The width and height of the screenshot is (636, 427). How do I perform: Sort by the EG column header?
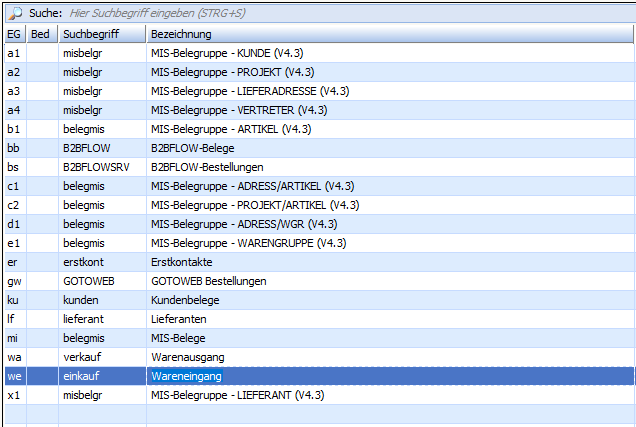[15, 34]
